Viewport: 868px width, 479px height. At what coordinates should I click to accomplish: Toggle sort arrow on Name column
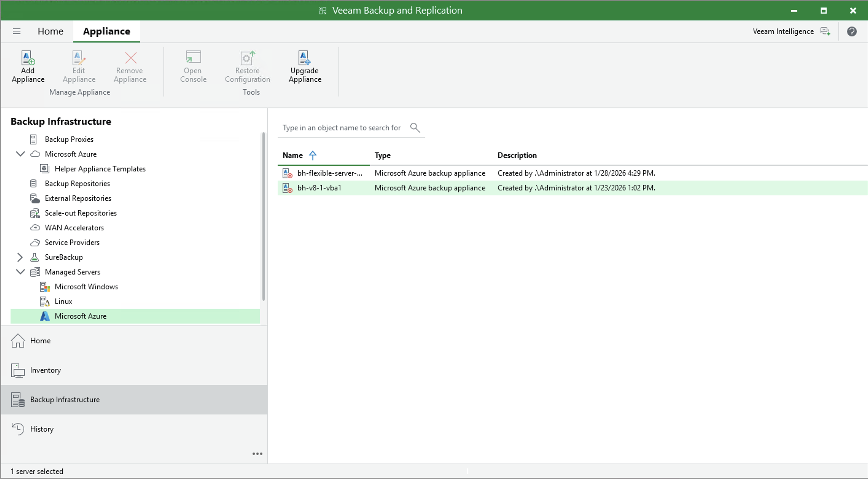(x=313, y=155)
